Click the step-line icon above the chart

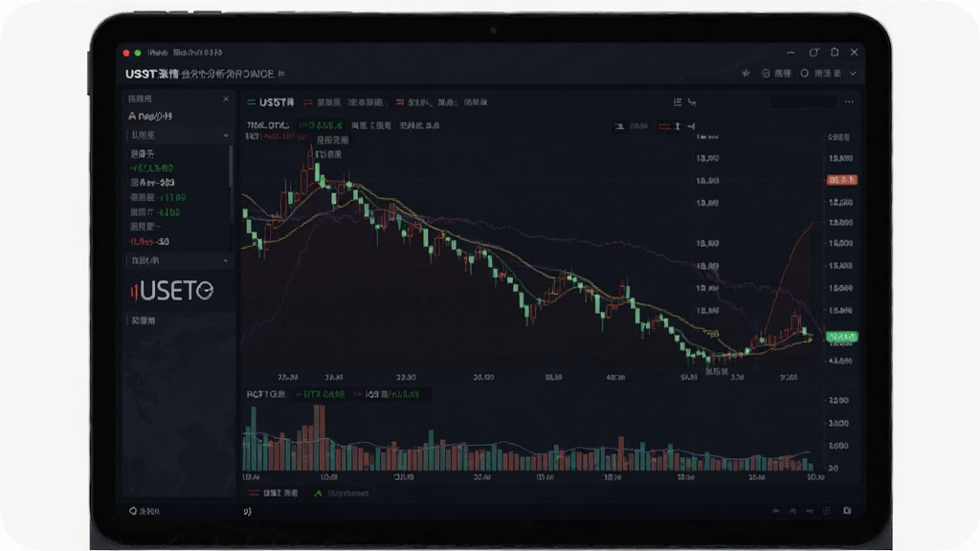(x=692, y=101)
